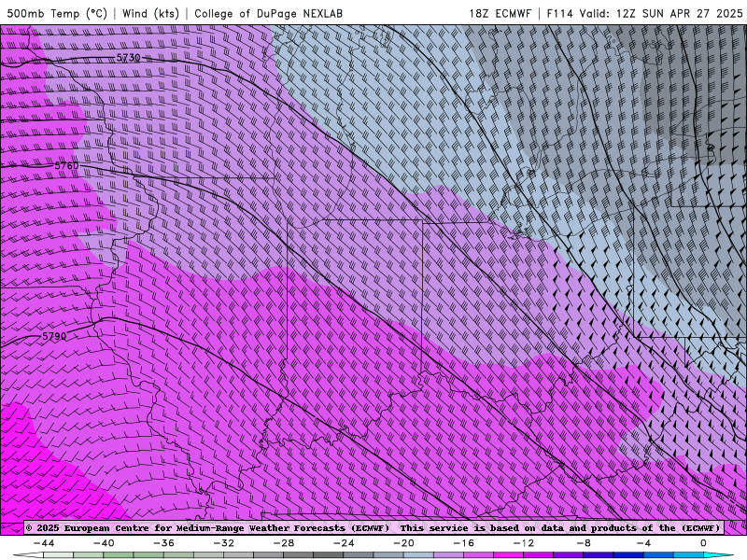
Task: Click the -40 colorbar tick label
Action: [x=104, y=543]
